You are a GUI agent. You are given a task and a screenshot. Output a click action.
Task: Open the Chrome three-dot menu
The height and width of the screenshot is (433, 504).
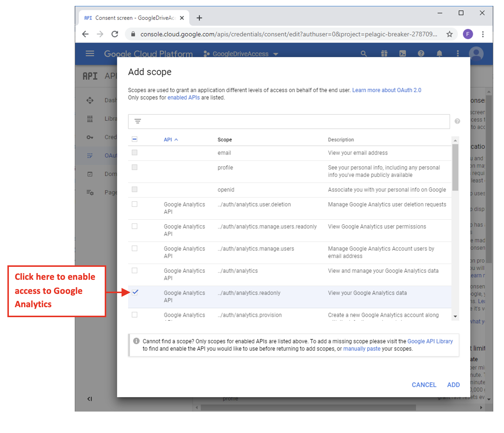483,34
